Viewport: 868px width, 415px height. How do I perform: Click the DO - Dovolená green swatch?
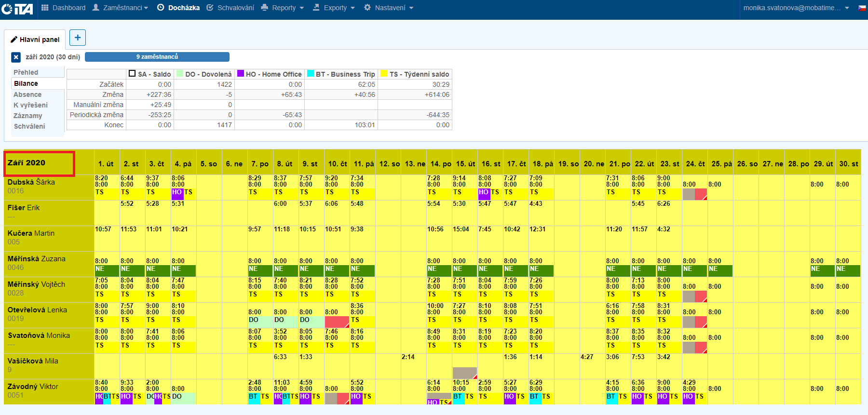pos(180,74)
